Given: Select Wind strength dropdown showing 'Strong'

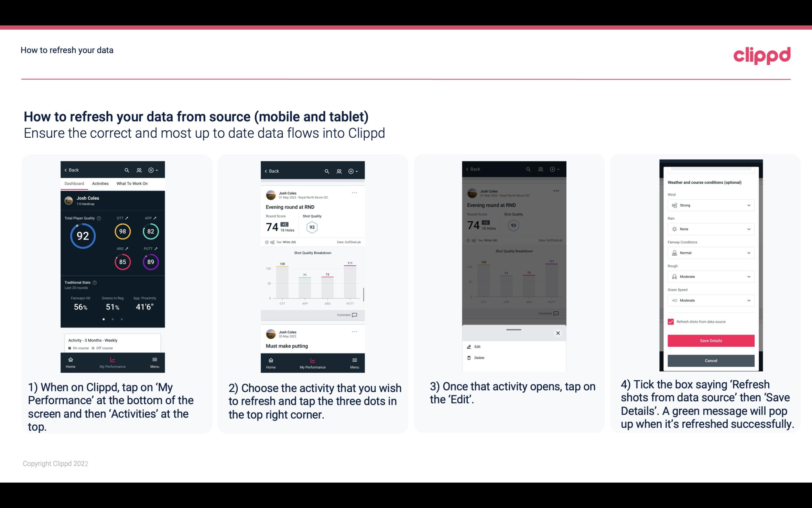Looking at the screenshot, I should [710, 205].
